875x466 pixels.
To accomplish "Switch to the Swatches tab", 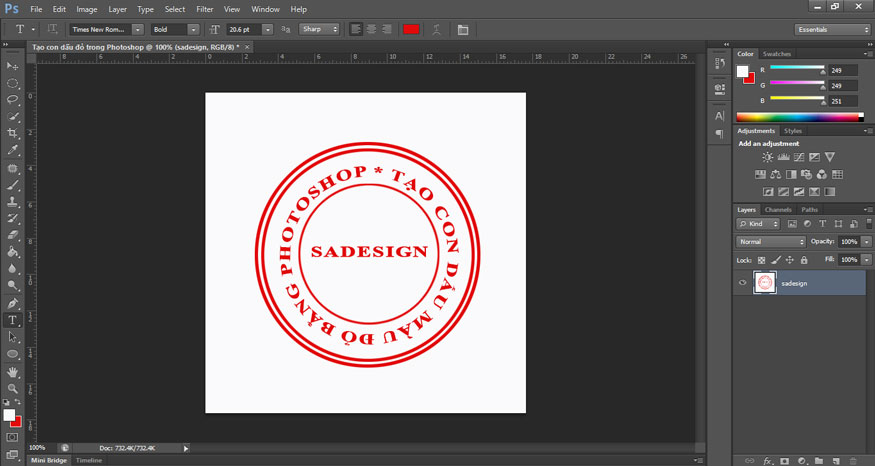I will point(777,54).
